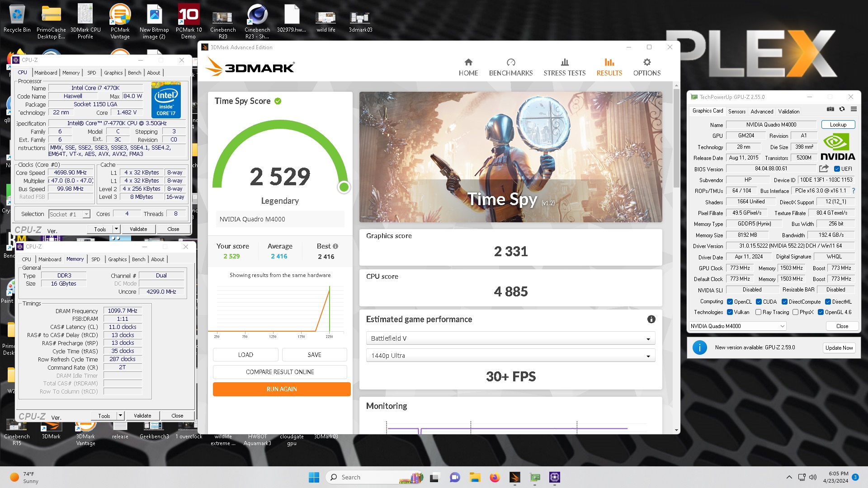
Task: Open the Geekbench3 desktop shortcut
Action: point(154,430)
